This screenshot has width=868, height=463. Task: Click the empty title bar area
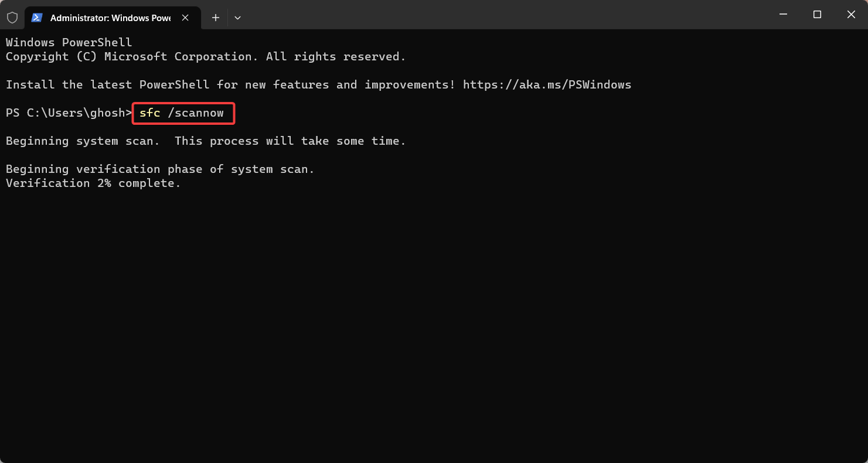point(504,15)
